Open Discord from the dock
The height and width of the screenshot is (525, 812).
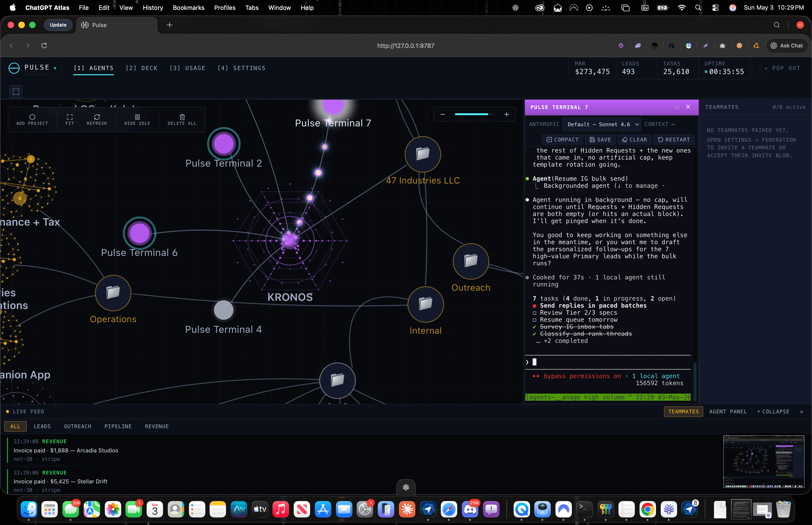tap(470, 509)
